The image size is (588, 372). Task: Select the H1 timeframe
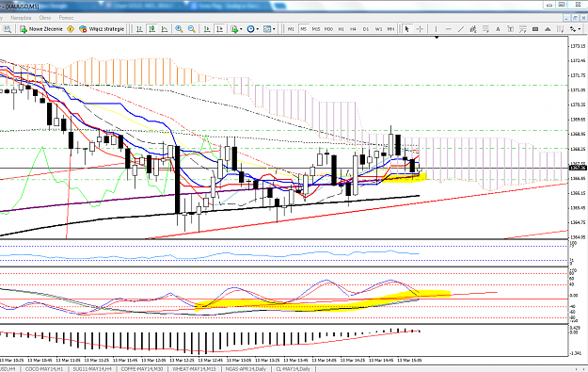(x=341, y=29)
